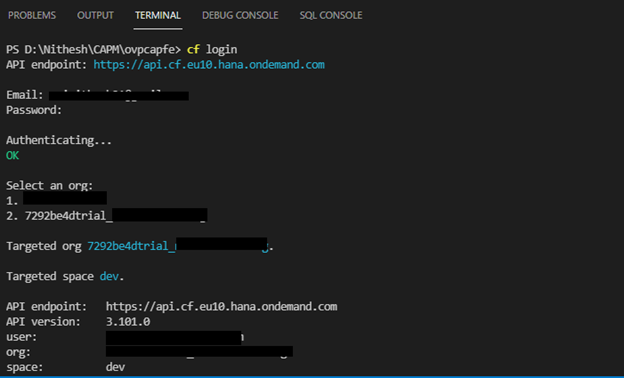This screenshot has height=378, width=624.
Task: Click the Authenticating... message line
Action: 59,140
